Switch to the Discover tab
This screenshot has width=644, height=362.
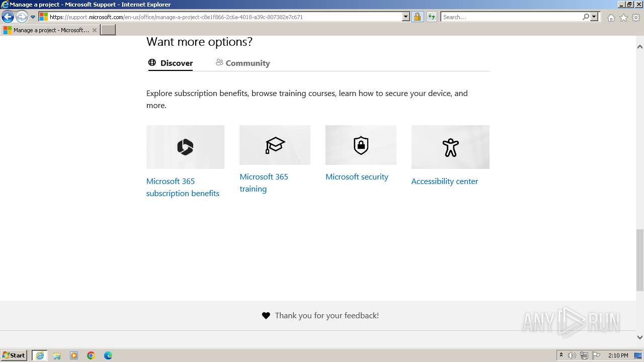click(171, 63)
